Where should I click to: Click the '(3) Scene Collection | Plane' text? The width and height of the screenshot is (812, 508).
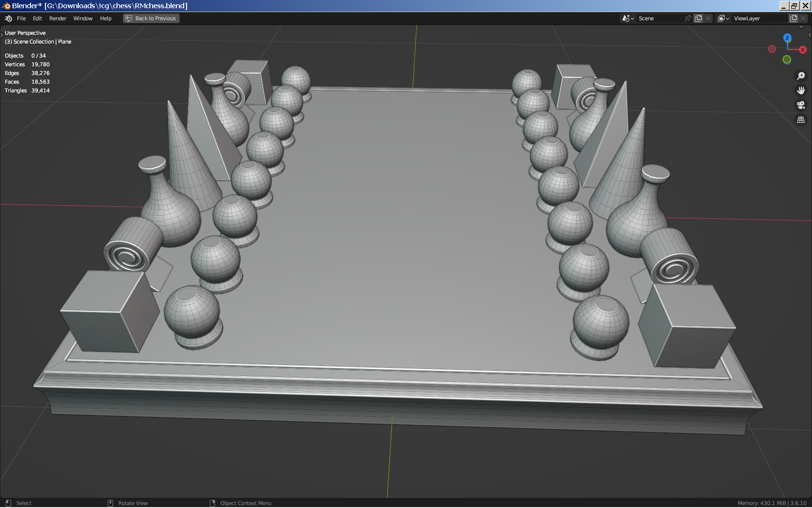[38, 42]
